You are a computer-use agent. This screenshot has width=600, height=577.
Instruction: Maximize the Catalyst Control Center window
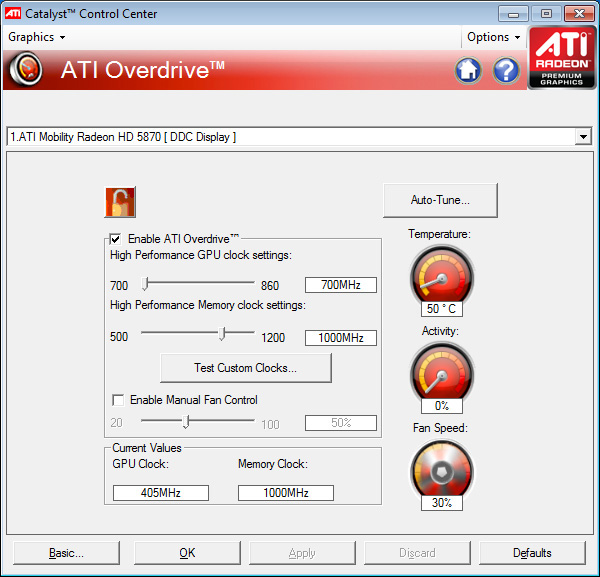click(546, 14)
